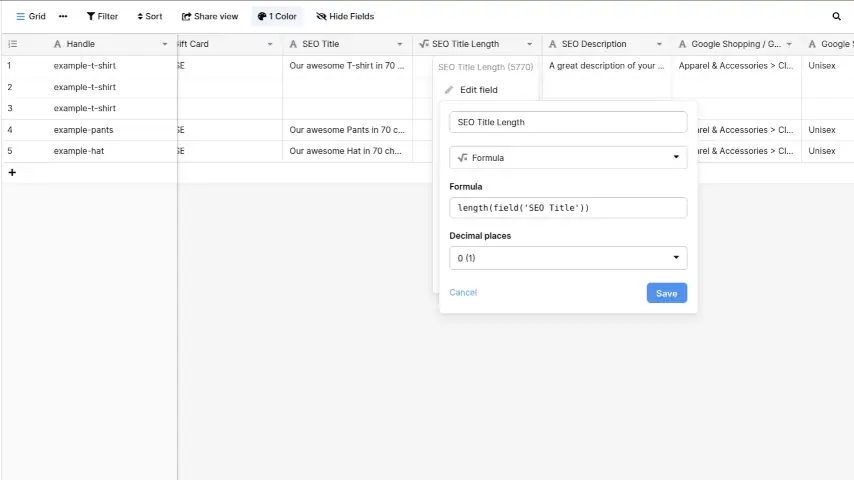Image resolution: width=854 pixels, height=480 pixels.
Task: Expand the Decimal places dropdown
Action: click(x=568, y=258)
